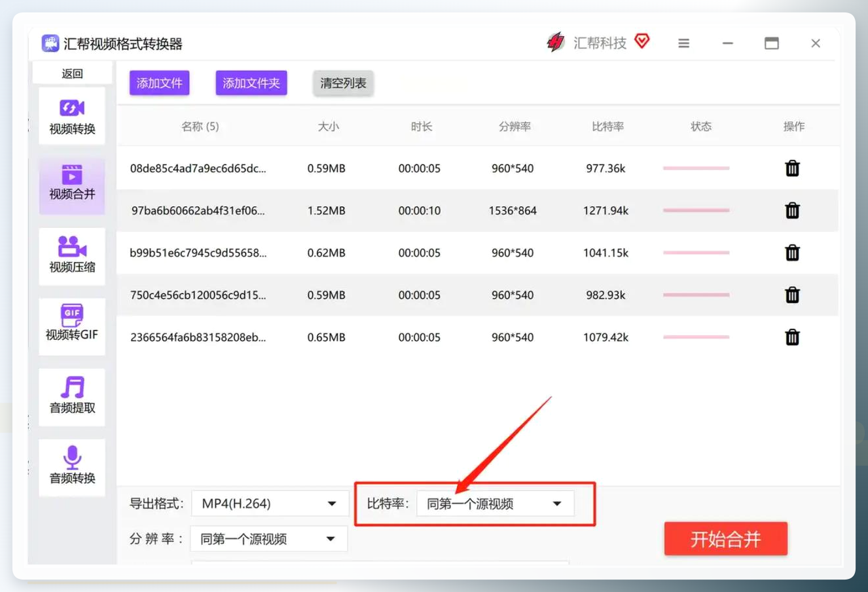This screenshot has width=868, height=592.
Task: Click the 汇帮科技 brand text
Action: pos(600,43)
